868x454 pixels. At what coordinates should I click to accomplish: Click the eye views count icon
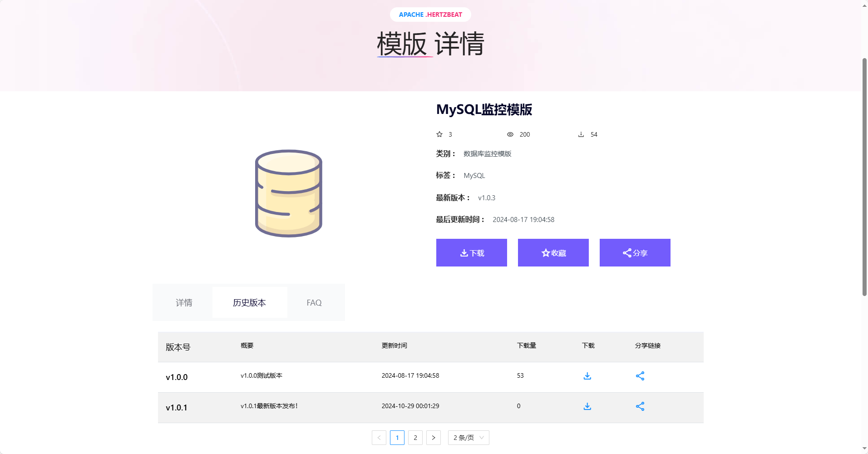click(x=510, y=134)
